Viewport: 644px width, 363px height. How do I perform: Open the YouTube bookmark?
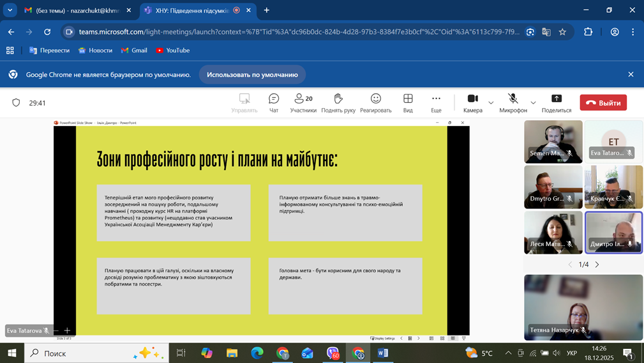[x=172, y=50]
